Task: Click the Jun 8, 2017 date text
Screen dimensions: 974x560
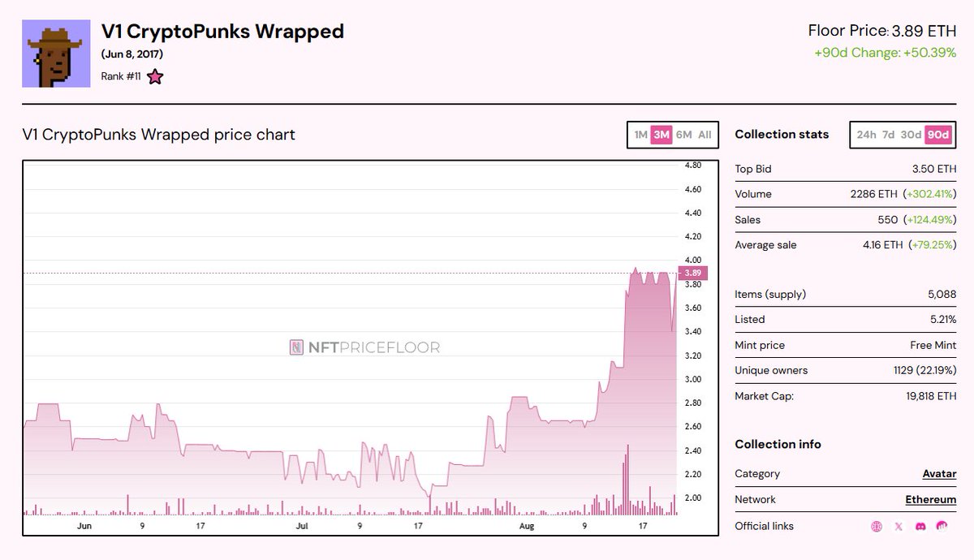Action: (131, 55)
